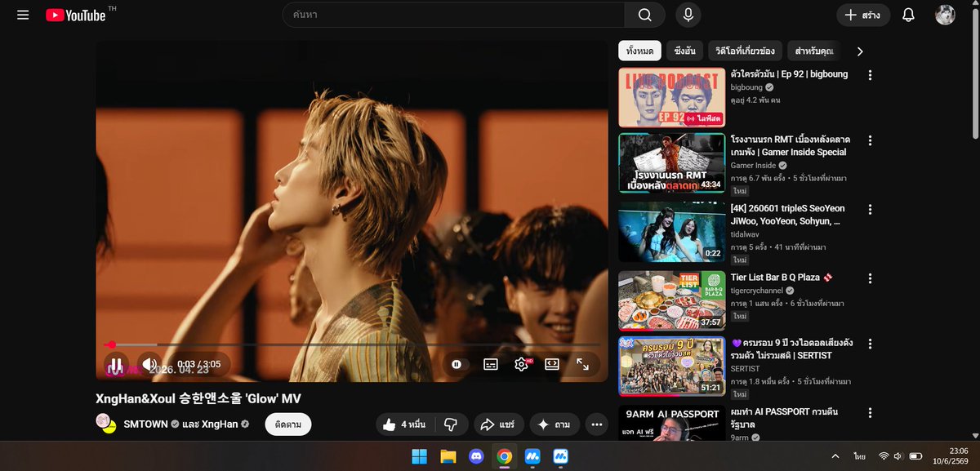Viewport: 980px width, 471px height.
Task: Enter full screen mode
Action: coord(583,364)
